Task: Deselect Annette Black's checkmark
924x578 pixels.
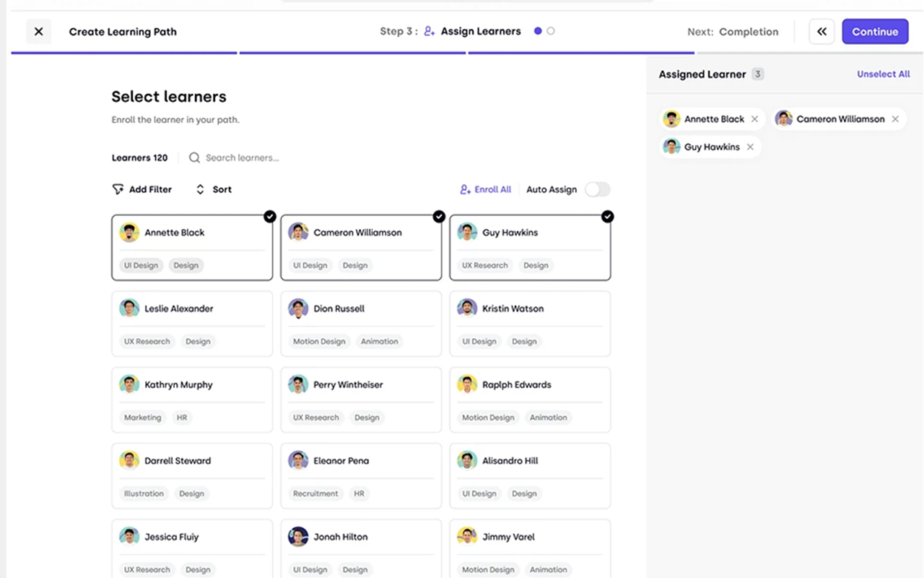Action: pyautogui.click(x=270, y=216)
